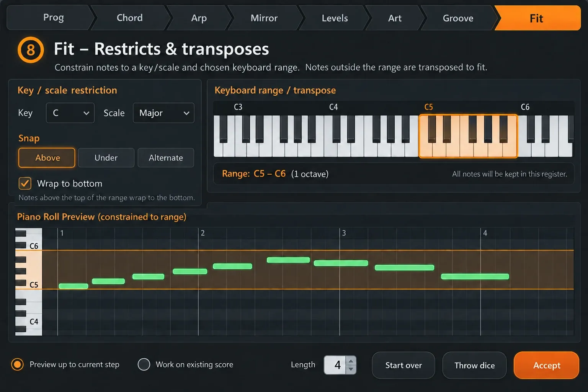Screen dimensions: 588x392
Task: Open the Key dropdown showing C
Action: pos(70,113)
